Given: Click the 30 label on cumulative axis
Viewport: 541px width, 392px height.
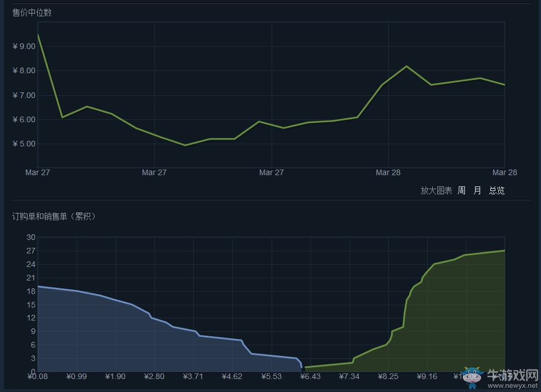Looking at the screenshot, I should pos(31,237).
